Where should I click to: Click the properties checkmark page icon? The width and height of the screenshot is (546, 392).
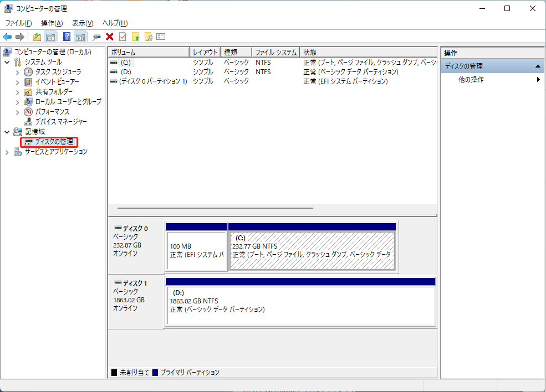[x=123, y=37]
